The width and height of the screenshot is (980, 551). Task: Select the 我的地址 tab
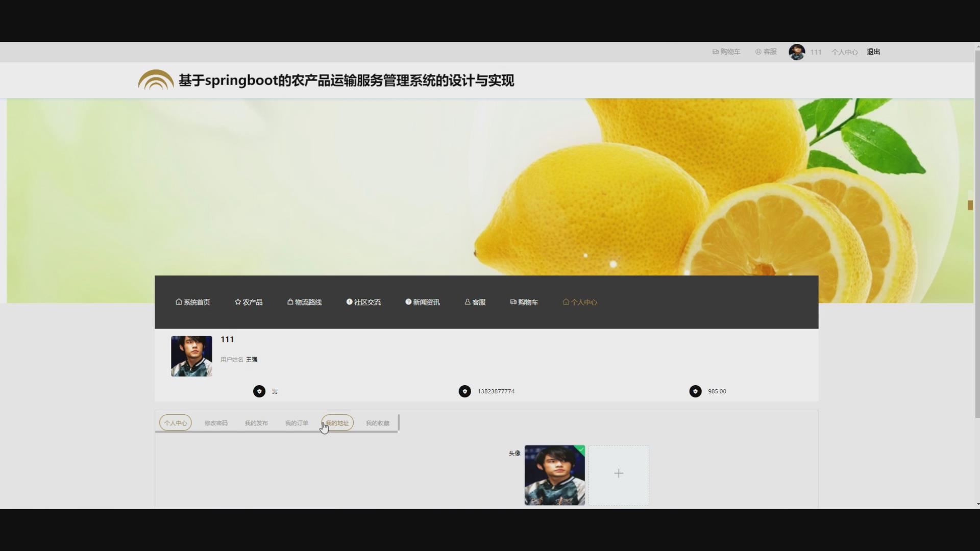click(x=337, y=423)
